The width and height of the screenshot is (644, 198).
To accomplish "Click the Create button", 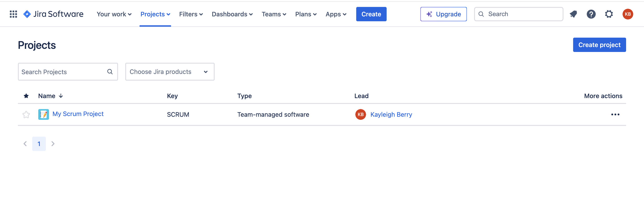I will pos(371,14).
